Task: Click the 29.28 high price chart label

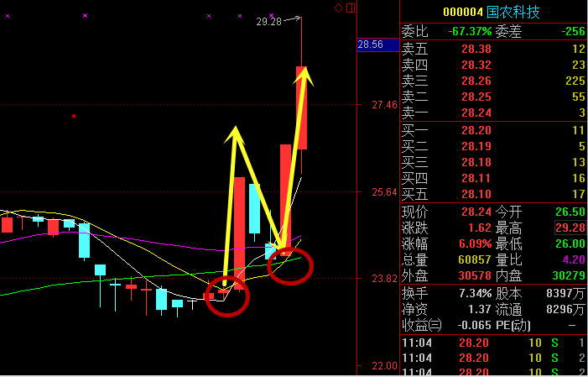Action: pos(268,22)
